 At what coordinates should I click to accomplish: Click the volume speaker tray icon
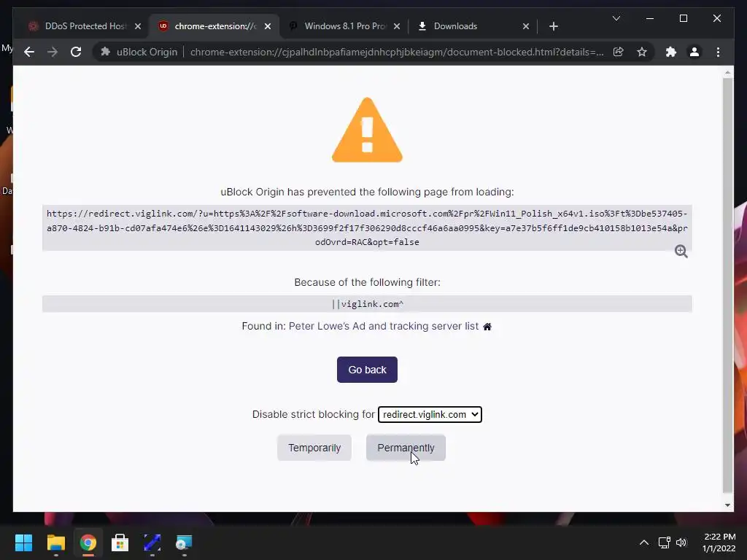coord(682,542)
